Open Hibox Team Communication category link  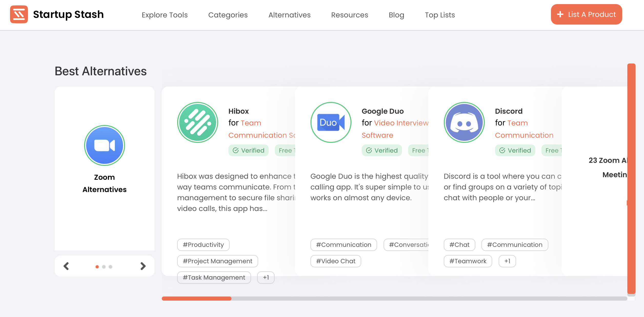pos(262,129)
